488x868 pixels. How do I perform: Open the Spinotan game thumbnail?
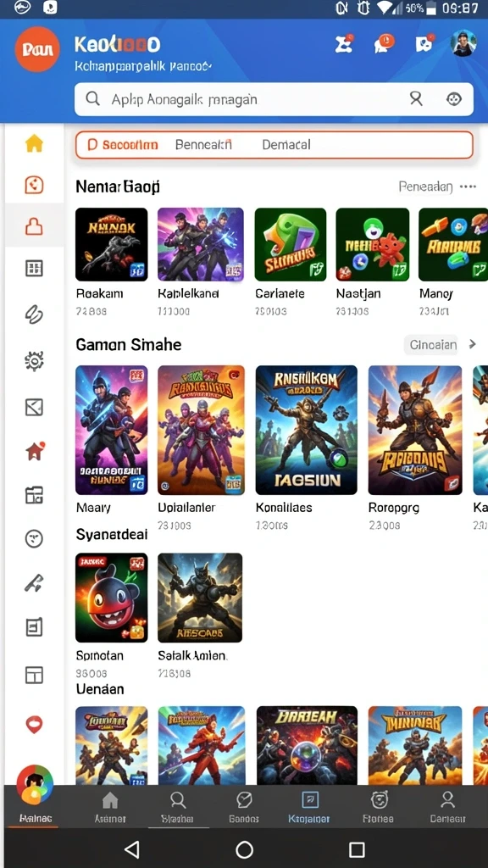pyautogui.click(x=111, y=598)
